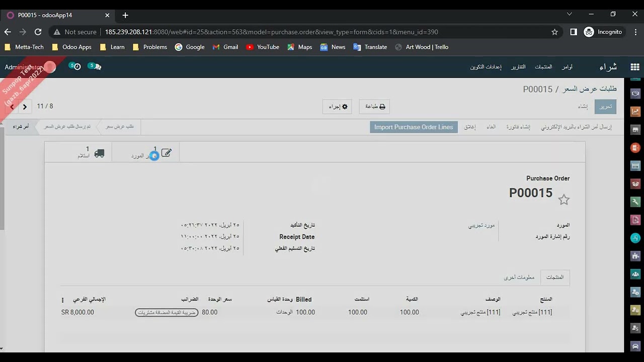Screen dimensions: 644x362
Task: Open the pink document app in sidebar
Action: pos(635,220)
